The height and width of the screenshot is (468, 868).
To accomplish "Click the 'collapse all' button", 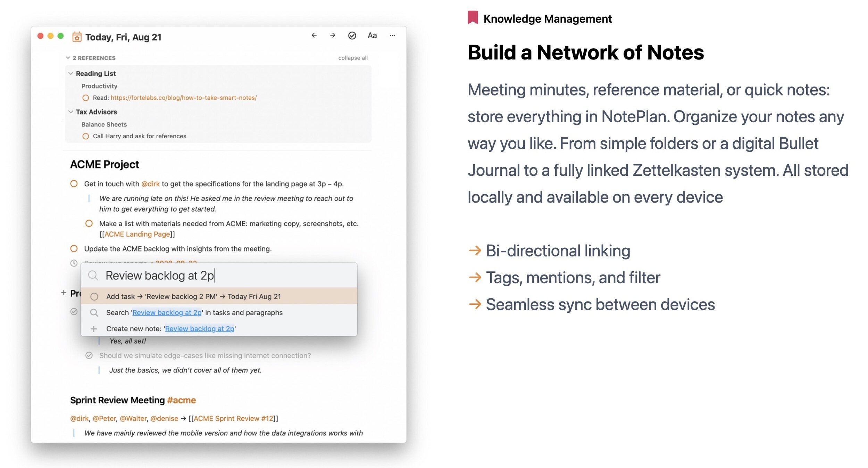I will click(x=353, y=58).
